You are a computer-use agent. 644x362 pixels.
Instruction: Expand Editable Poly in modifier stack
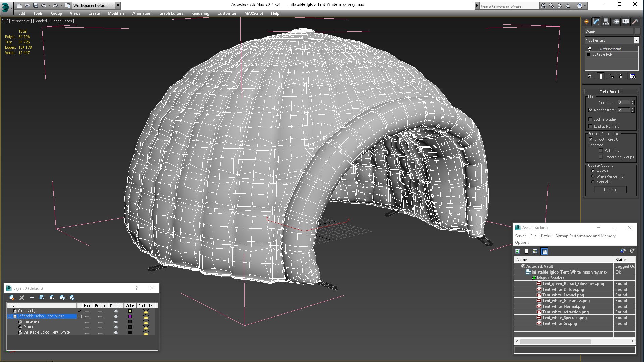pos(589,54)
